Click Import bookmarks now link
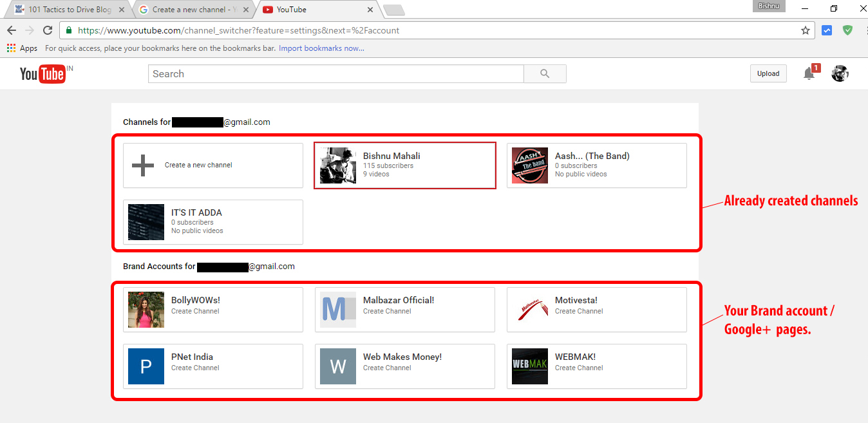Viewport: 868px width, 423px height. pyautogui.click(x=321, y=48)
